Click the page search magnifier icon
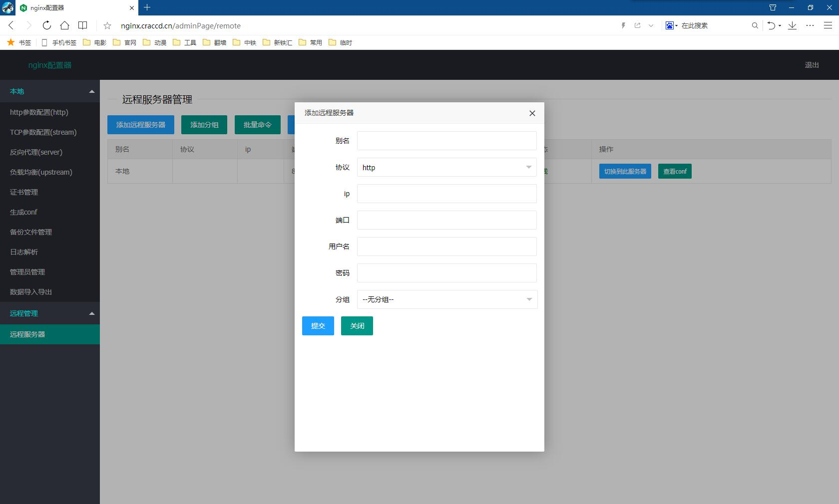This screenshot has width=839, height=504. (x=755, y=25)
